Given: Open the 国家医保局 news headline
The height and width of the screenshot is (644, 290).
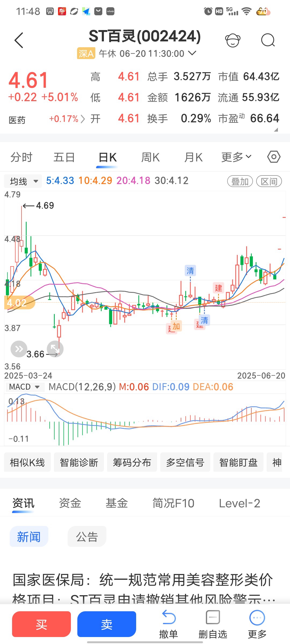Looking at the screenshot, I should [144, 588].
